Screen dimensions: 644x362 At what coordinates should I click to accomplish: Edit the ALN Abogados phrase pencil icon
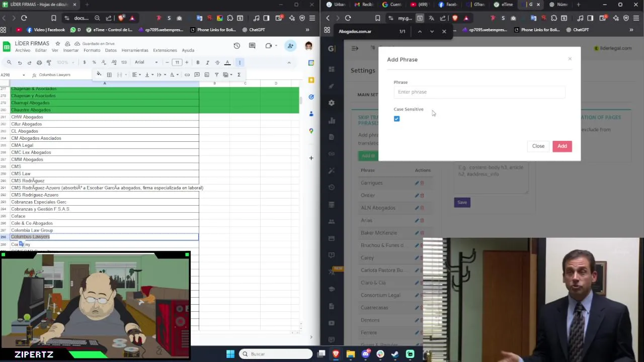click(x=417, y=208)
